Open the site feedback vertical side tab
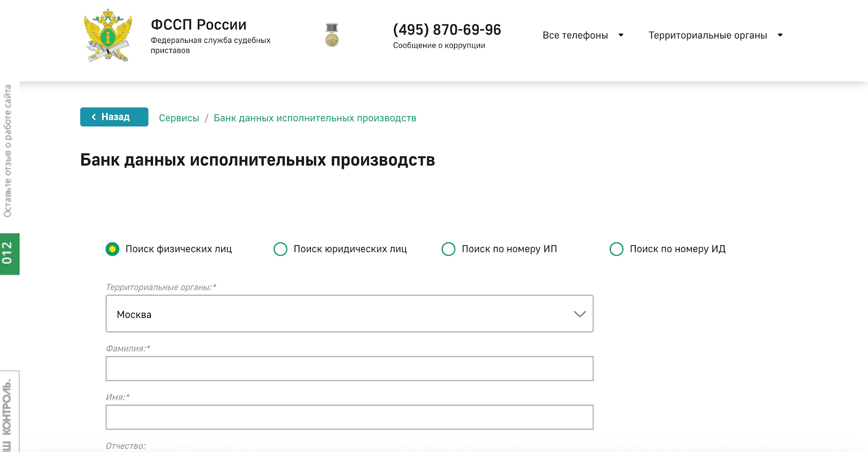 pyautogui.click(x=8, y=151)
